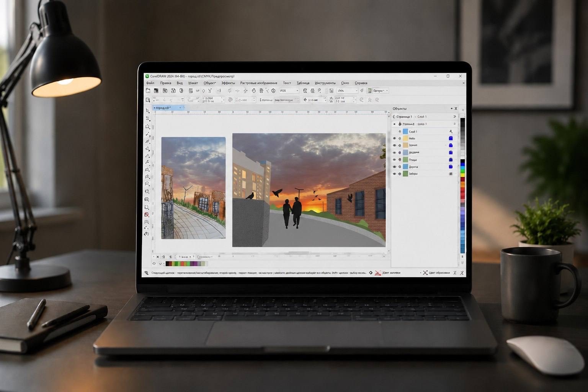This screenshot has width=588, height=392.
Task: Click the blue lock icon on the Небо row
Action: tap(451, 138)
